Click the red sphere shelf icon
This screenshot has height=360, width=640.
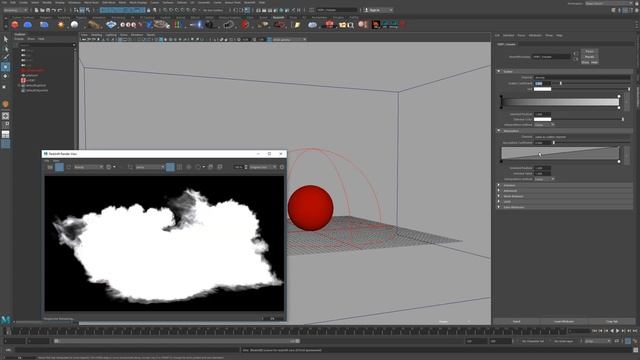(x=15, y=25)
